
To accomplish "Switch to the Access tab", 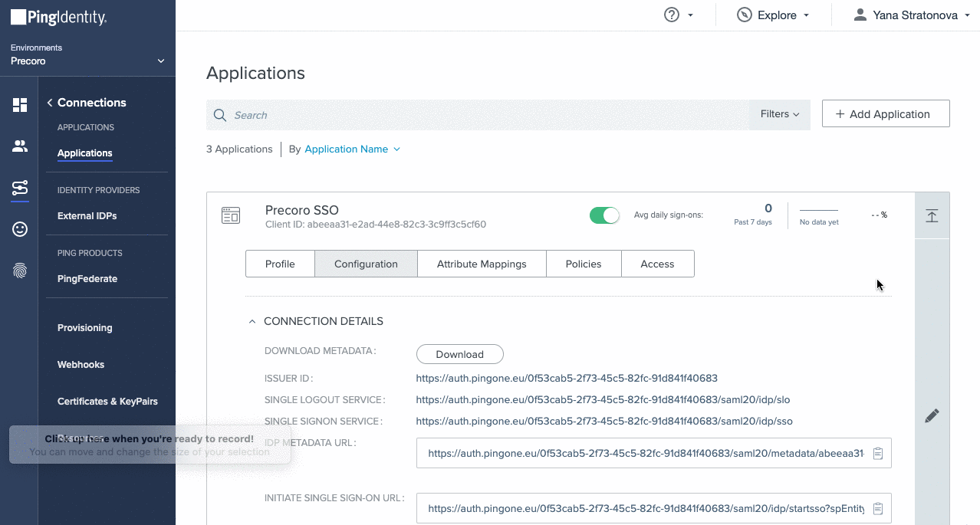I will coord(657,264).
